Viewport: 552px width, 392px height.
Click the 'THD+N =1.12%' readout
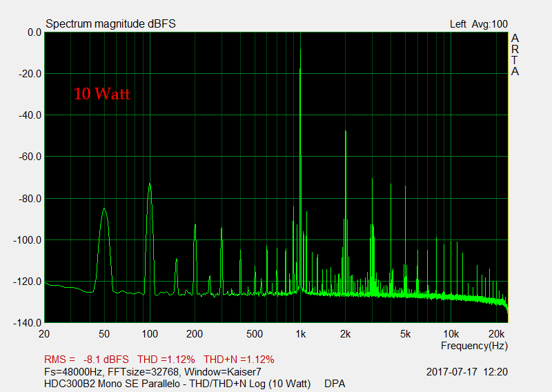[239, 360]
